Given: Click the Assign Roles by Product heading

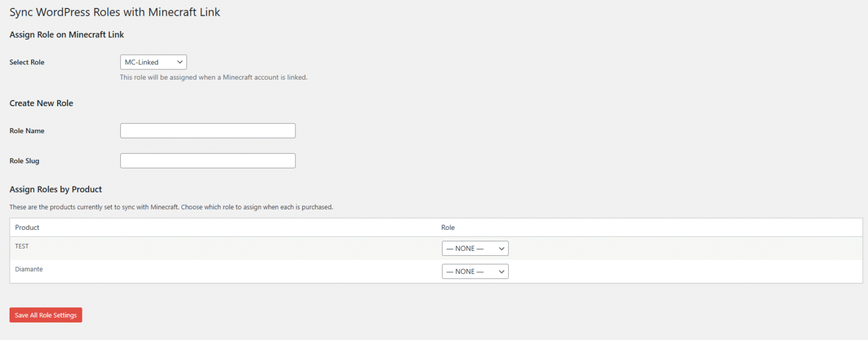Looking at the screenshot, I should 56,189.
